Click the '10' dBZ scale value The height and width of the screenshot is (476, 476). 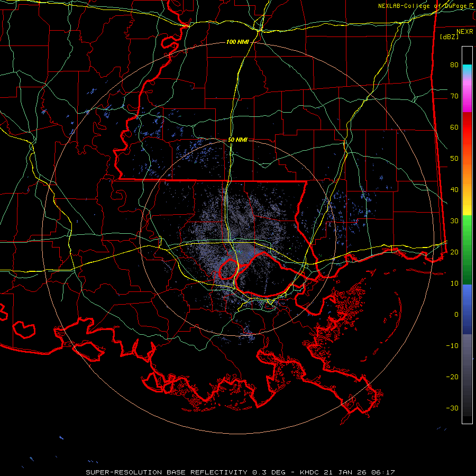454,283
